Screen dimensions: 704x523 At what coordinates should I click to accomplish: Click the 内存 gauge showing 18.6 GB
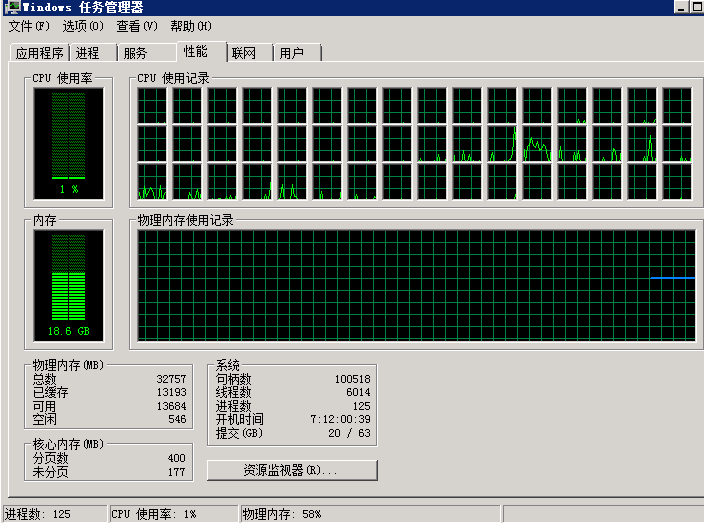pyautogui.click(x=68, y=286)
